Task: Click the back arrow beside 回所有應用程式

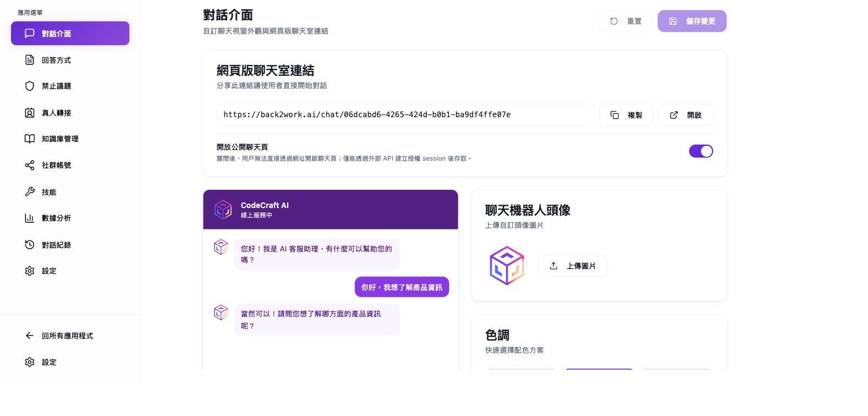Action: click(30, 336)
